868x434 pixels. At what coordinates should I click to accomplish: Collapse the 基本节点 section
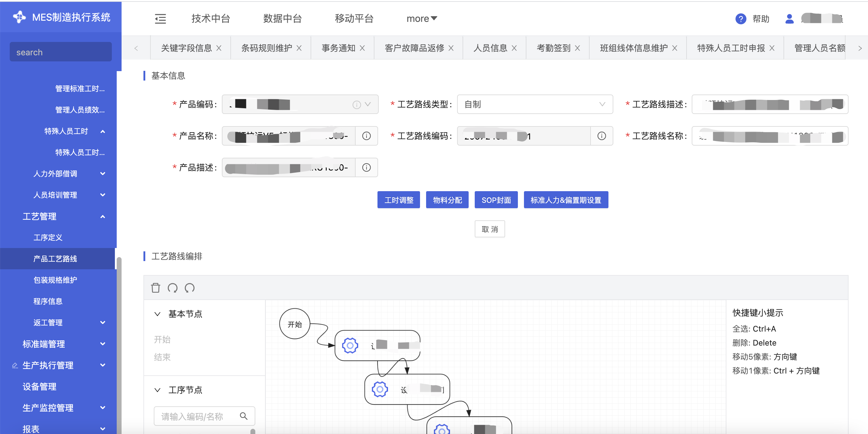[x=157, y=314]
